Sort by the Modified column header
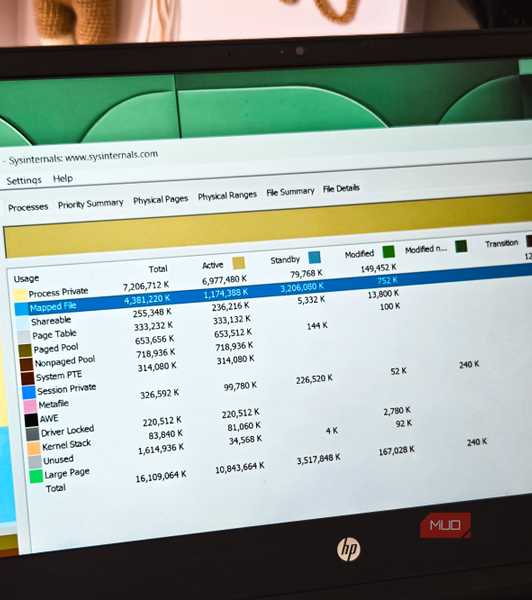532x600 pixels. tap(359, 254)
